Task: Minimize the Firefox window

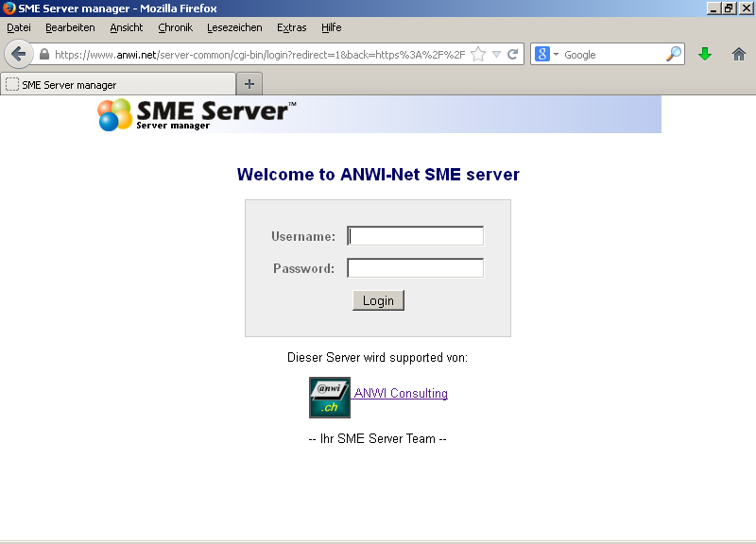Action: pos(713,8)
